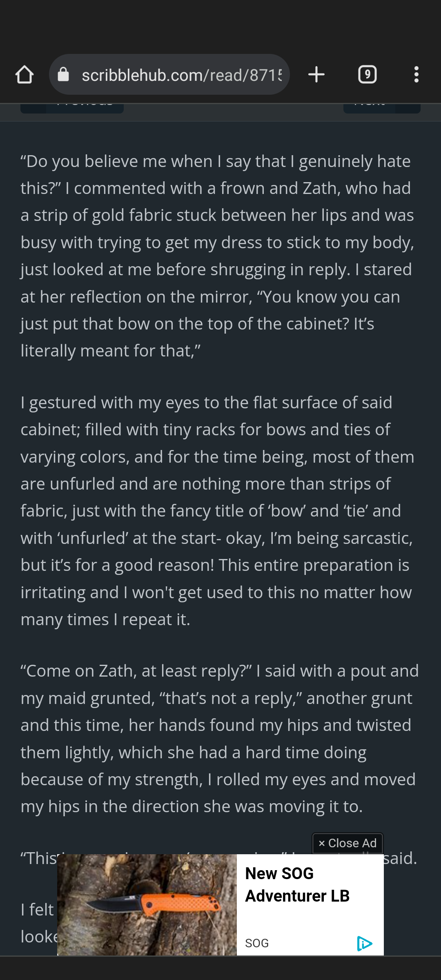Tap the sentence "literally meant for that"
This screenshot has height=980, width=441.
point(110,351)
